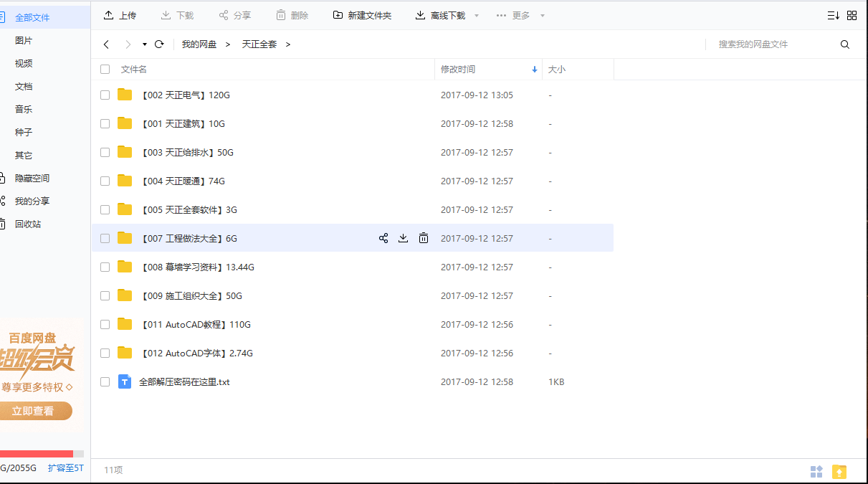Click 天正全套 in the breadcrumb path
The height and width of the screenshot is (484, 868).
click(259, 44)
